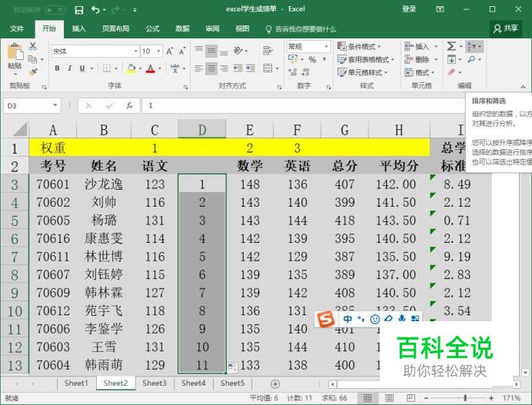Click the Select All corner triangle
Image resolution: width=532 pixels, height=405 pixels.
pos(20,129)
